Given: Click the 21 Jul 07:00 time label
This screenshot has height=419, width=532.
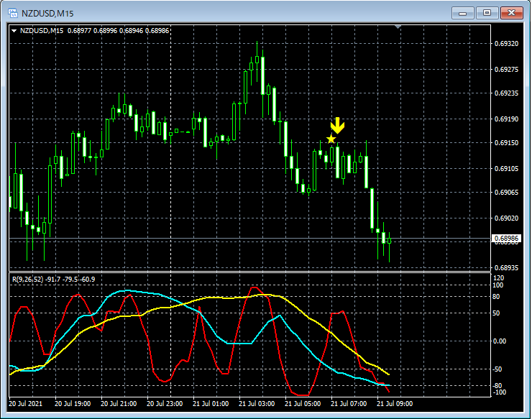Looking at the screenshot, I should [x=349, y=404].
